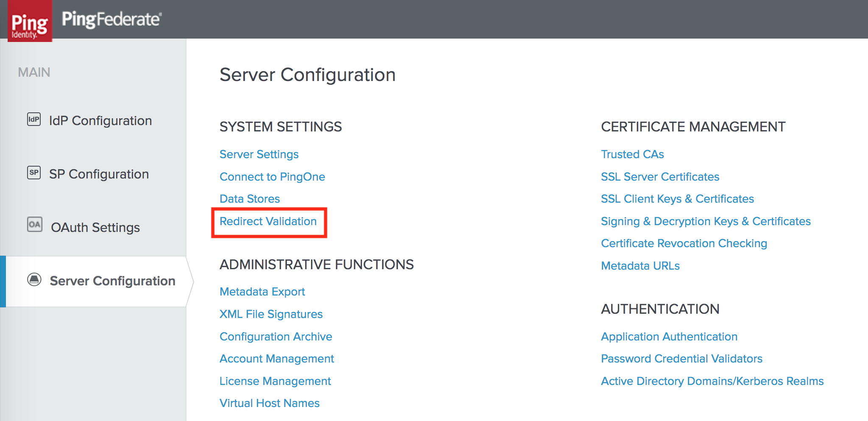The height and width of the screenshot is (421, 868).
Task: Select the IdP icon in sidebar
Action: (x=33, y=120)
